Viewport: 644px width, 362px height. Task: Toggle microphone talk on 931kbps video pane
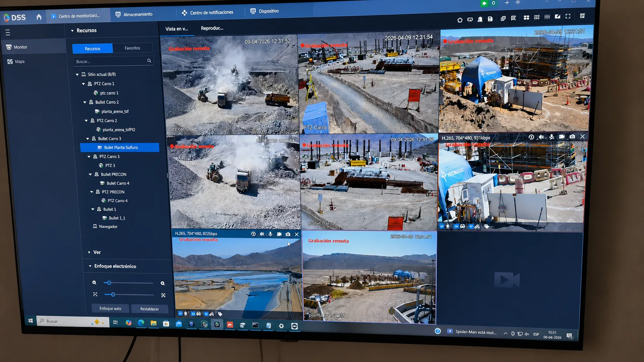click(x=552, y=137)
